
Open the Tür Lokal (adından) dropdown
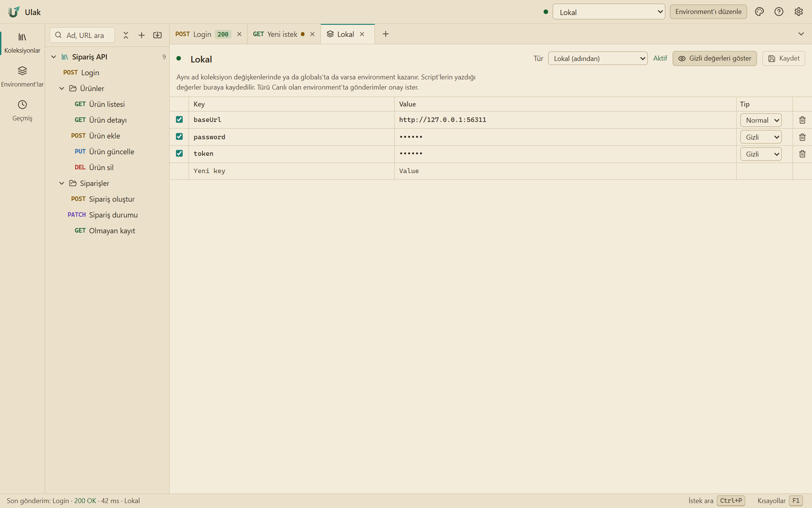pos(598,58)
